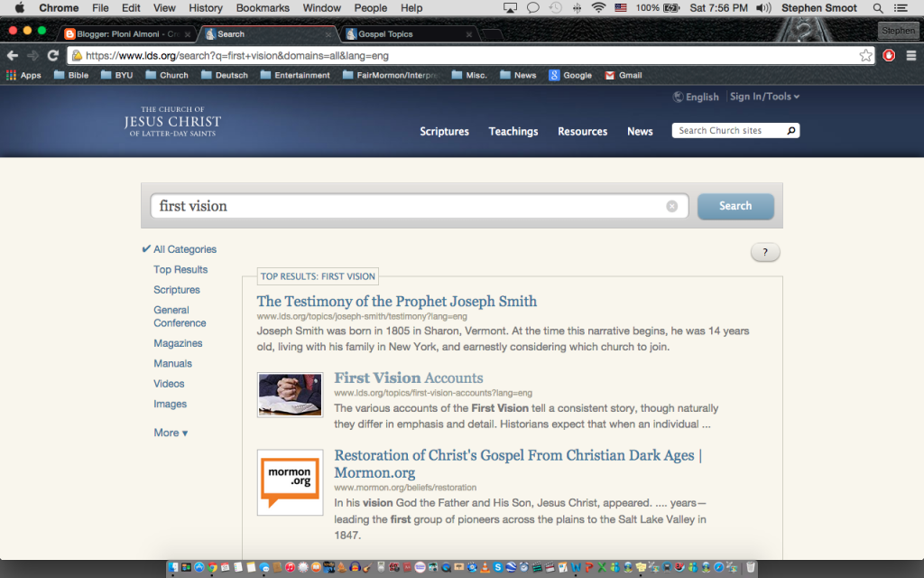Image resolution: width=924 pixels, height=578 pixels.
Task: Clear the first vision search query
Action: coord(671,206)
